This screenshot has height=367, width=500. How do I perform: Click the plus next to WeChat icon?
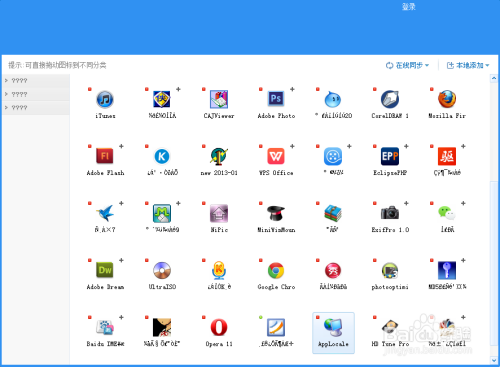pyautogui.click(x=463, y=203)
